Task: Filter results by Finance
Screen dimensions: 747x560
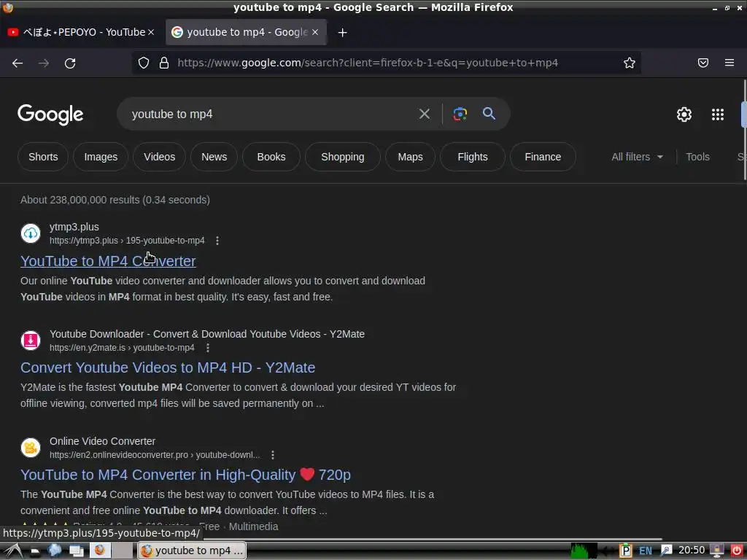Action: (x=543, y=157)
